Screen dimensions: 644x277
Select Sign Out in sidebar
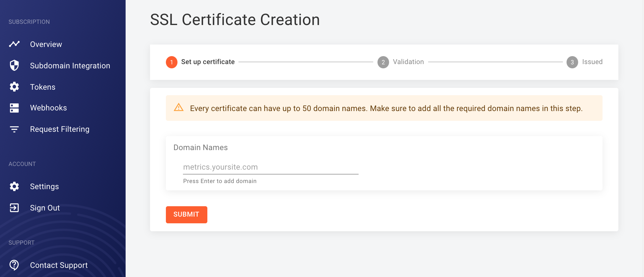[45, 208]
